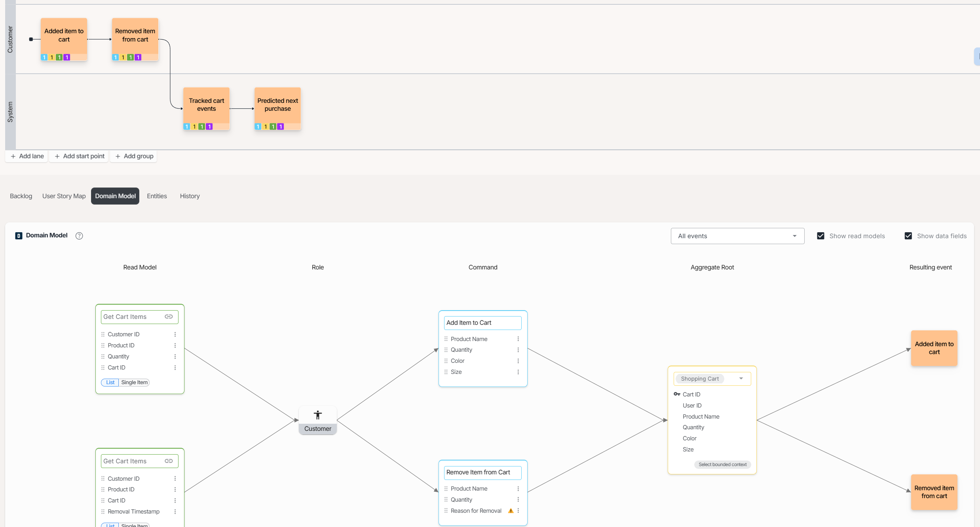Open the User Story Map tab

point(64,196)
